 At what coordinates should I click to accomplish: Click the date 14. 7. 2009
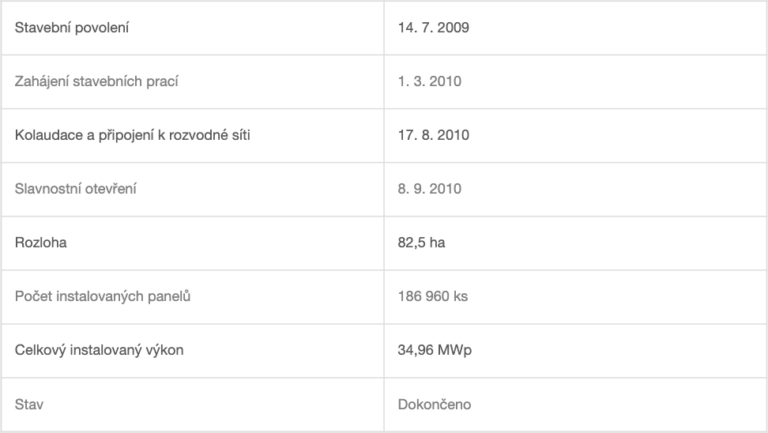pos(433,27)
